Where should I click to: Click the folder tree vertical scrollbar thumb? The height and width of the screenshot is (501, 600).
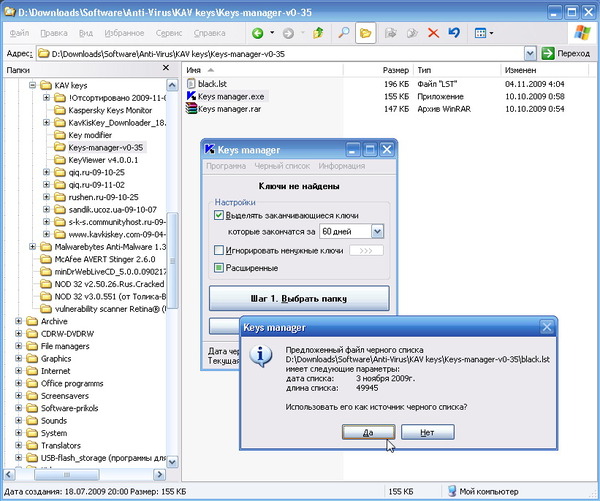tap(173, 260)
